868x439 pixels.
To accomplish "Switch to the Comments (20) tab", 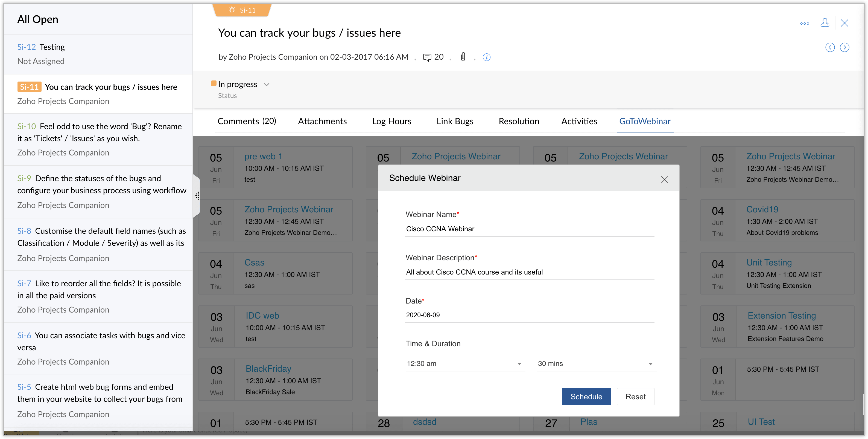I will point(247,121).
